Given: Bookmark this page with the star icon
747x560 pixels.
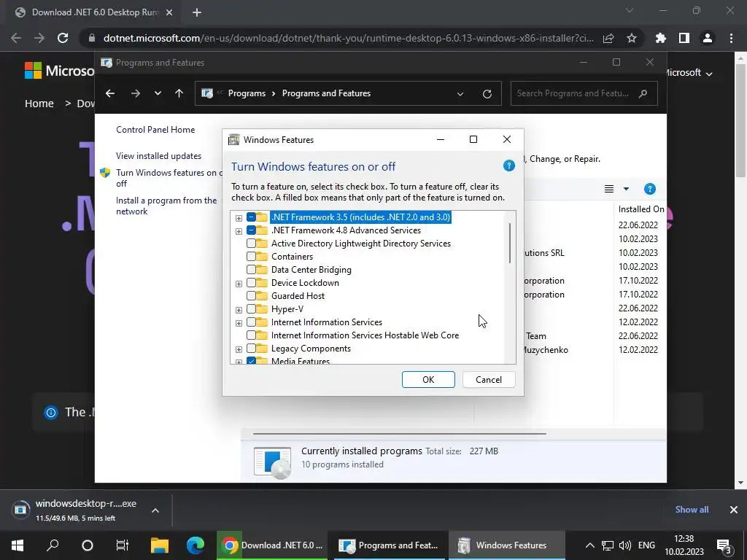Looking at the screenshot, I should pos(632,38).
